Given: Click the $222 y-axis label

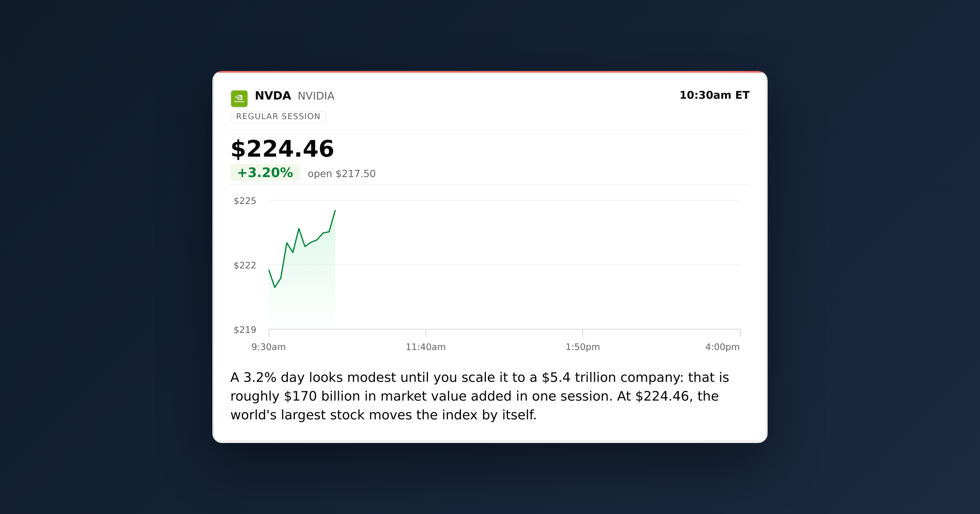Looking at the screenshot, I should [x=245, y=265].
